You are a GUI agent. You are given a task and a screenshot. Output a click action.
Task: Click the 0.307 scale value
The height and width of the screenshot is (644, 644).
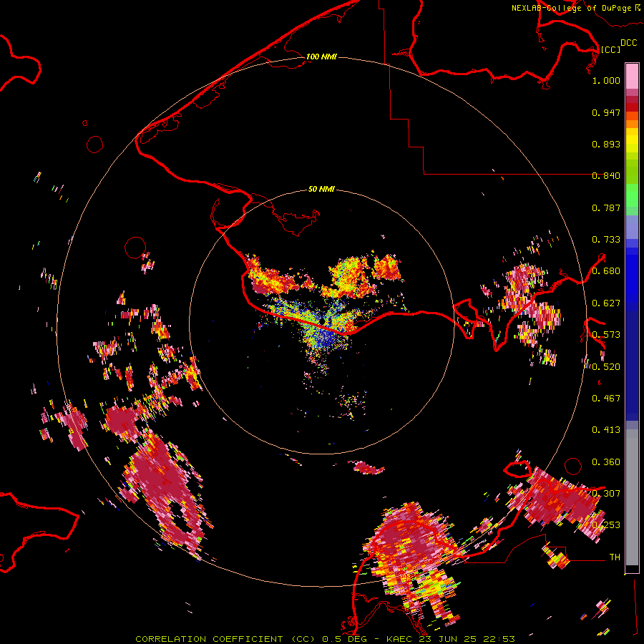coord(606,494)
